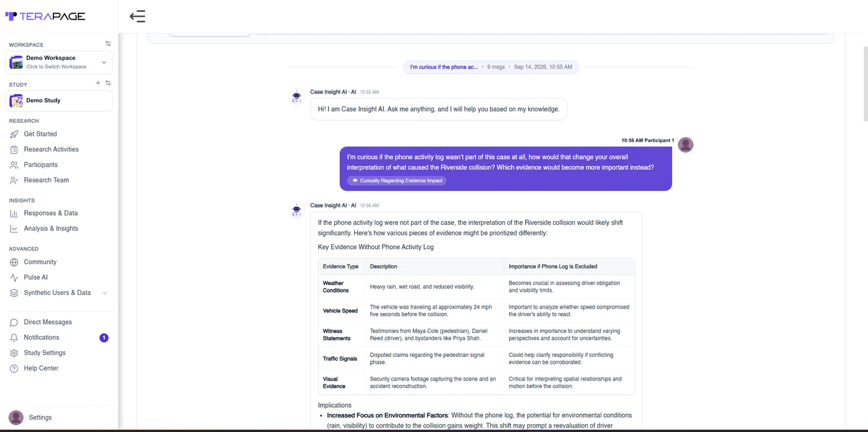Open Study Settings

click(x=45, y=353)
